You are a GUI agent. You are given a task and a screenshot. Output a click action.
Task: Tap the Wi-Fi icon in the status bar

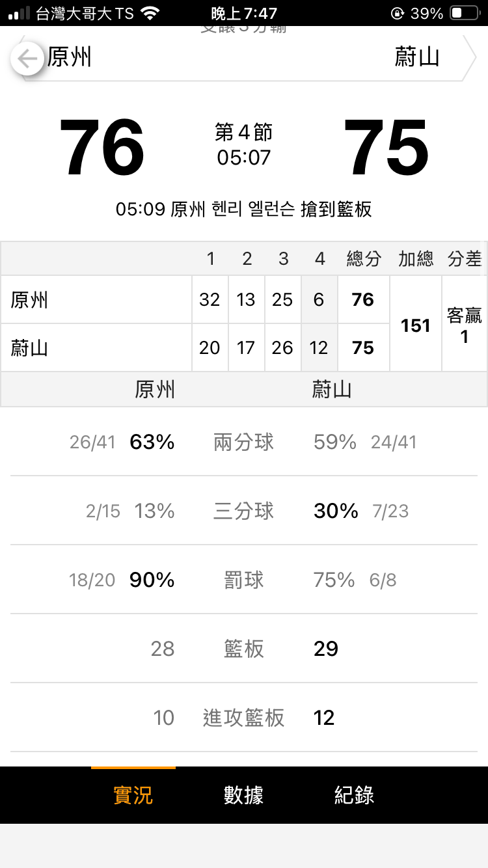pyautogui.click(x=150, y=13)
